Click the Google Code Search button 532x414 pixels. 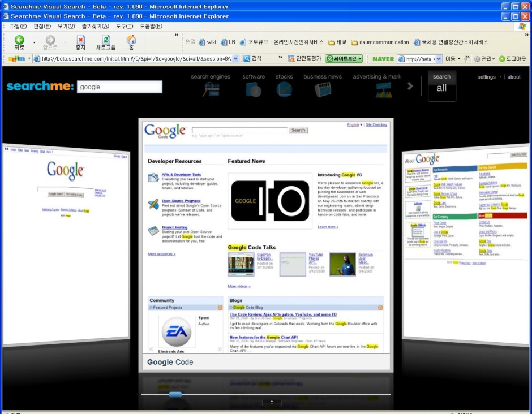(x=298, y=130)
